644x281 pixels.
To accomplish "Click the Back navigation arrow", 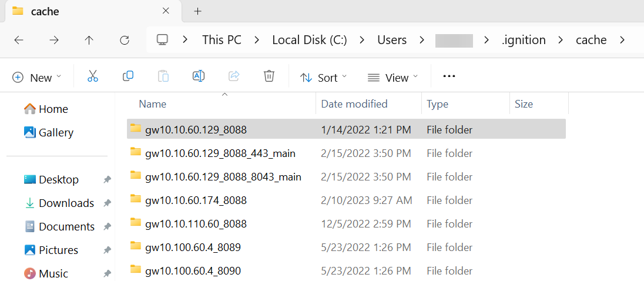I will [18, 40].
